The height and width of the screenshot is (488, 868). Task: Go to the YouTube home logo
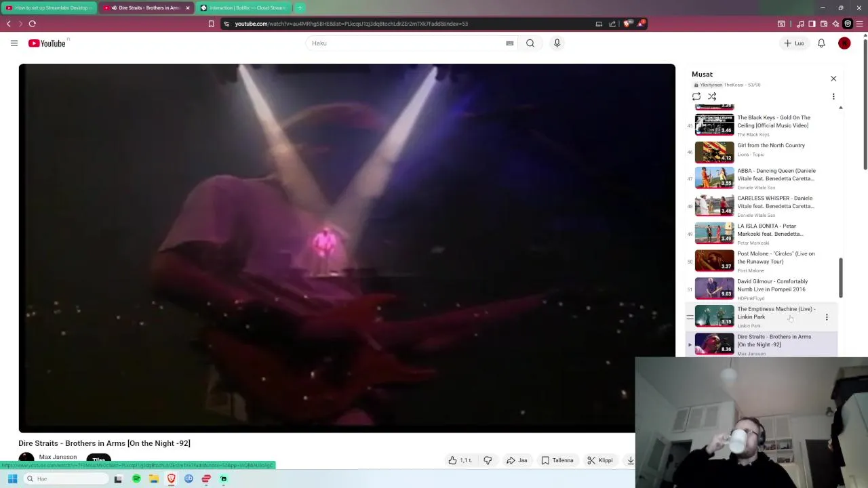coord(47,43)
